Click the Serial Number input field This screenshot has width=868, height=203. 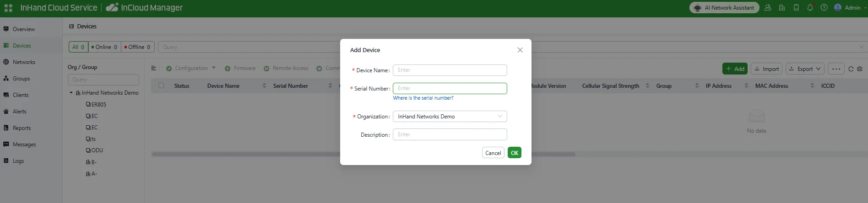click(x=450, y=88)
